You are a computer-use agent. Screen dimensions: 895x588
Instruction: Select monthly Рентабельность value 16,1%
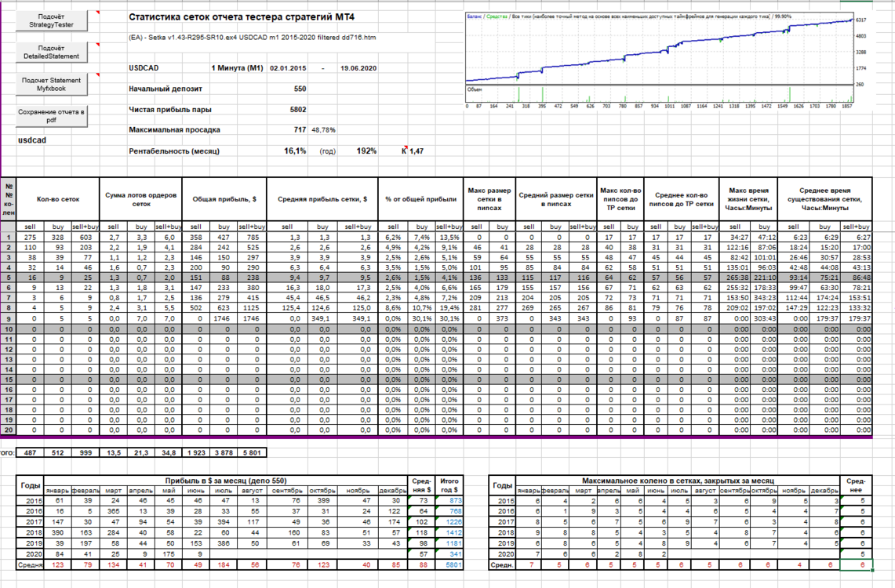(295, 151)
